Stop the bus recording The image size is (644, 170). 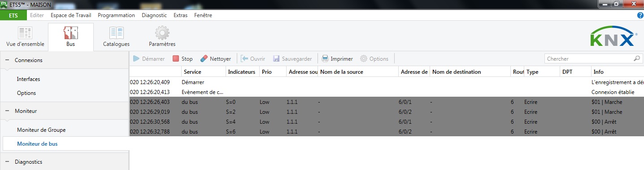pos(183,59)
